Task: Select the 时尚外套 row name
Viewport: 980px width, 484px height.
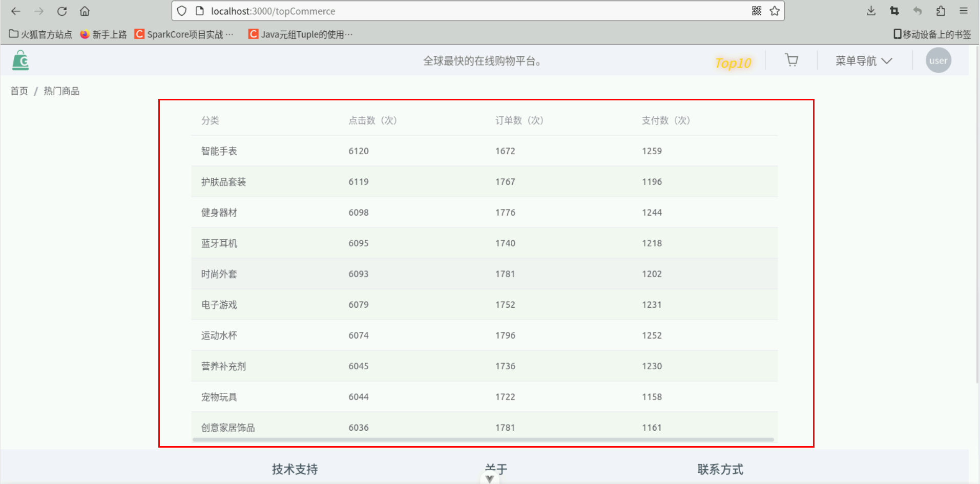Action: coord(219,274)
